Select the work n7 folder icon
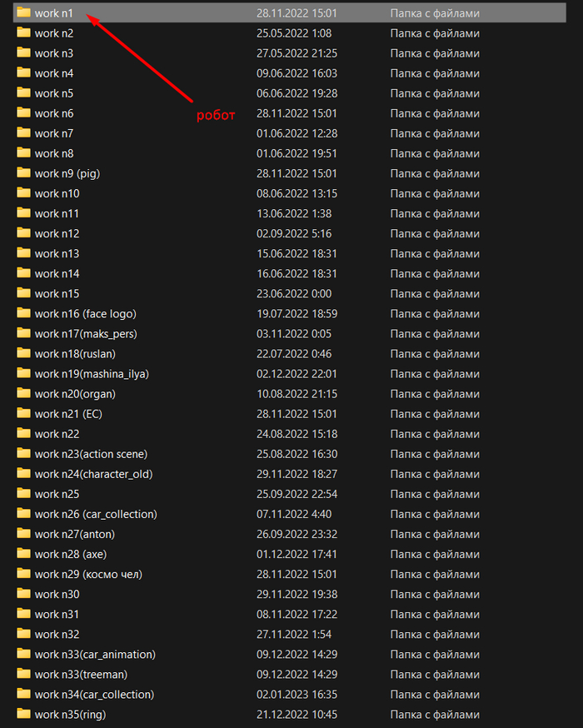 point(23,132)
